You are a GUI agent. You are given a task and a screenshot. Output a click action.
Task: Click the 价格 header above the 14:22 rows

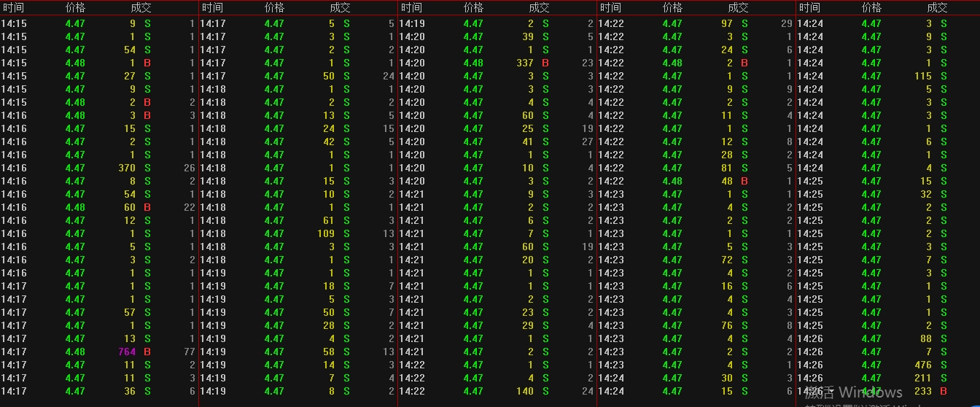(672, 8)
